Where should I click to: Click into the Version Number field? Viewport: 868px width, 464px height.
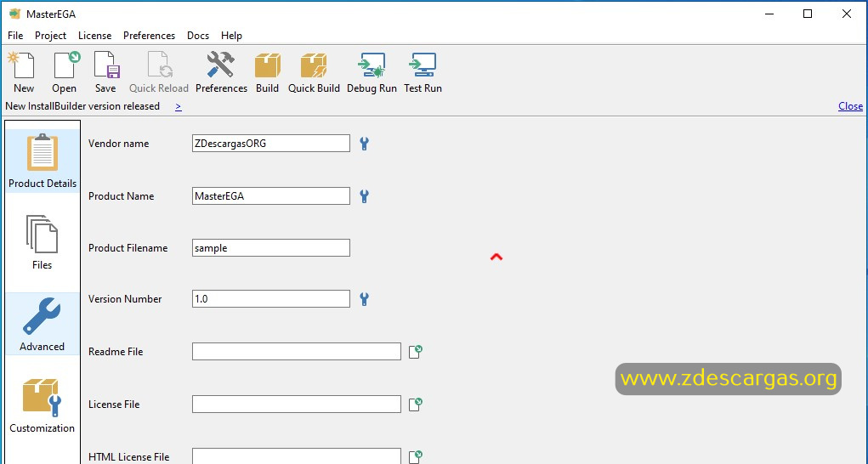(x=270, y=298)
